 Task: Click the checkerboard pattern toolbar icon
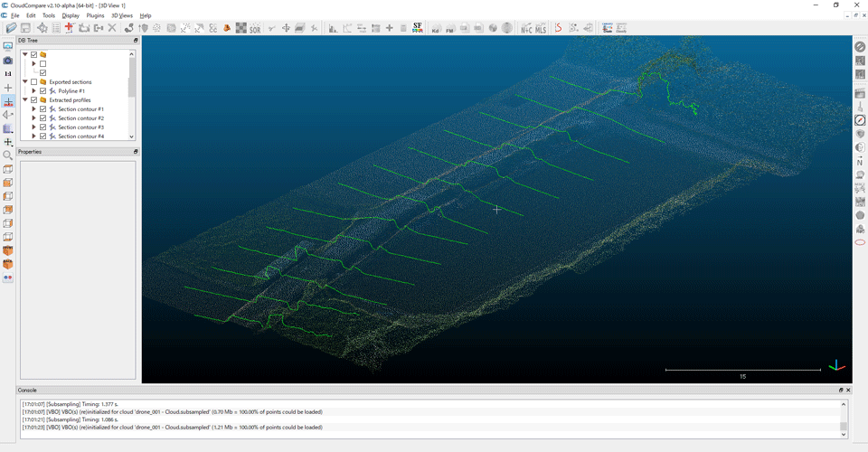pos(241,28)
